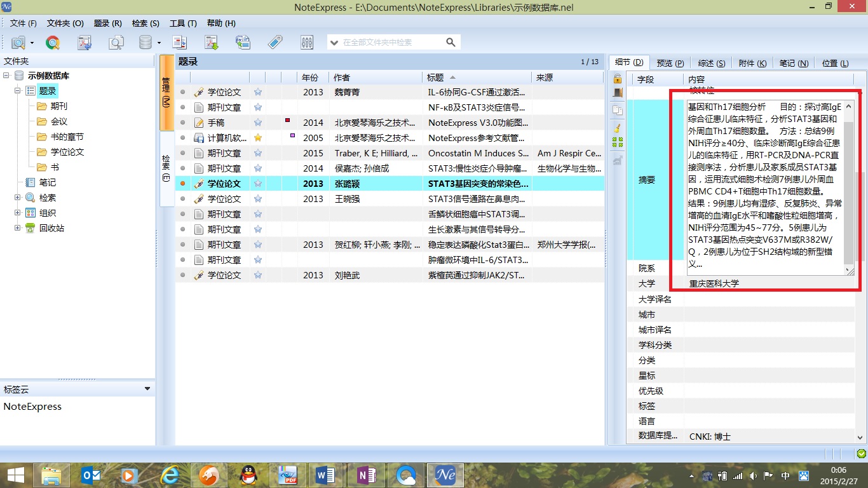This screenshot has width=868, height=488.
Task: Click the blue tag label toolbar icon
Action: click(x=275, y=43)
